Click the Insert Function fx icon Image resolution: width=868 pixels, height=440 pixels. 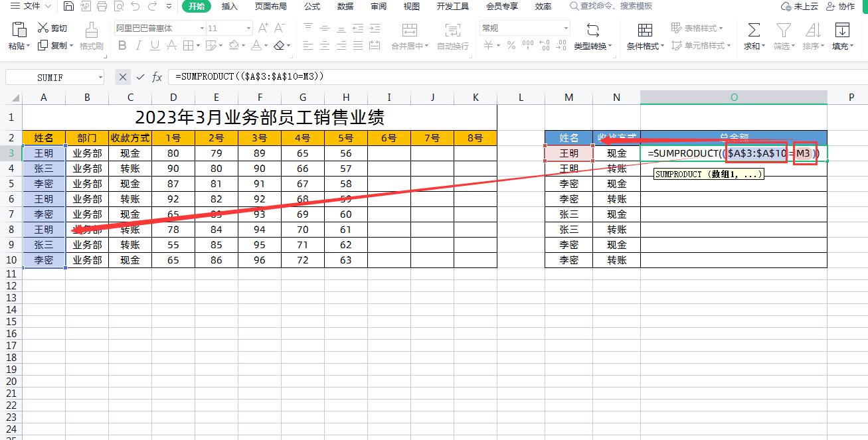pyautogui.click(x=157, y=76)
